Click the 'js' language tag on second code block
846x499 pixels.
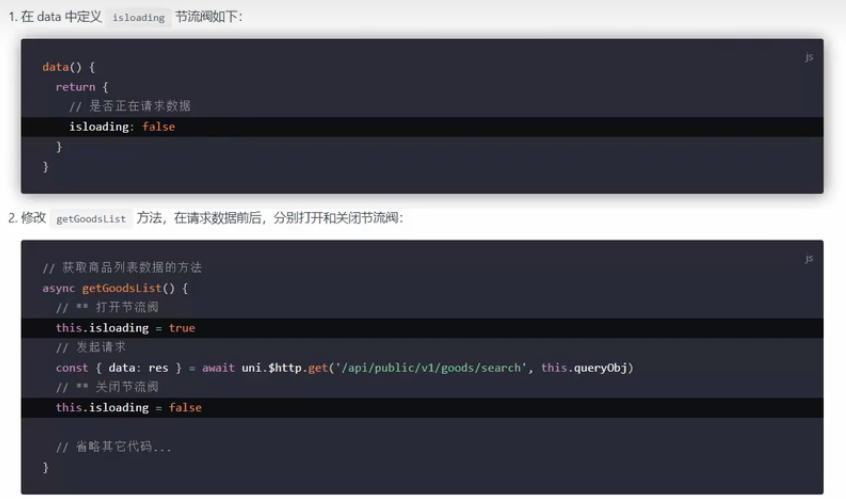pos(808,259)
